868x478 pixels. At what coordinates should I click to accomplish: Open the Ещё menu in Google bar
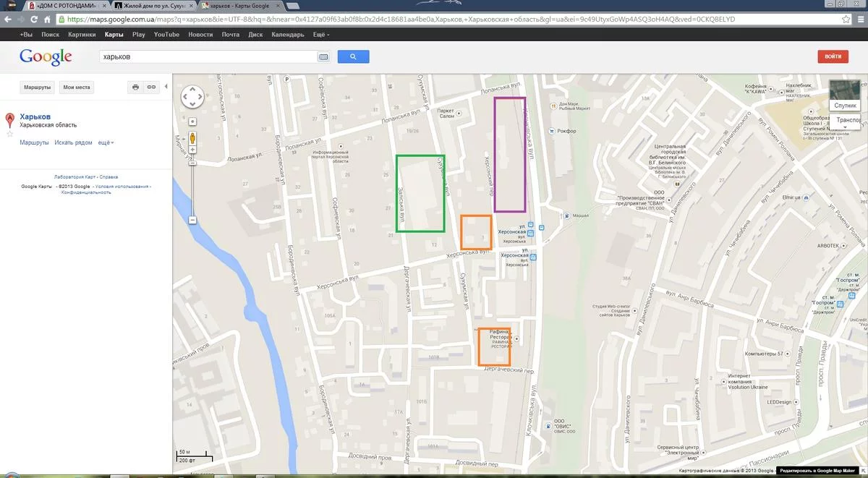(321, 35)
